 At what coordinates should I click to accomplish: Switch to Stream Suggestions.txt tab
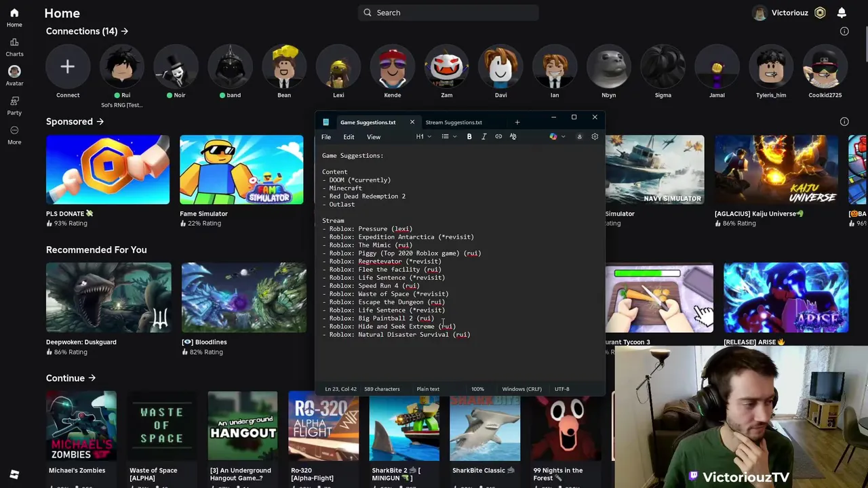pos(454,123)
